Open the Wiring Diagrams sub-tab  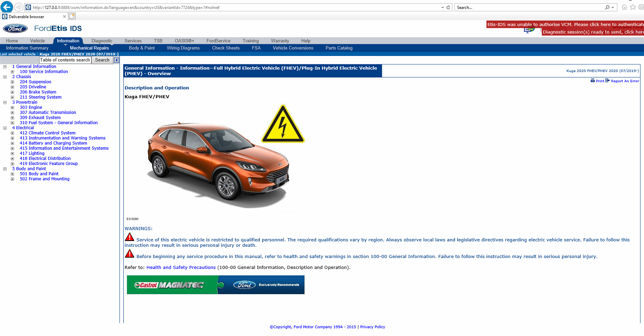[183, 48]
